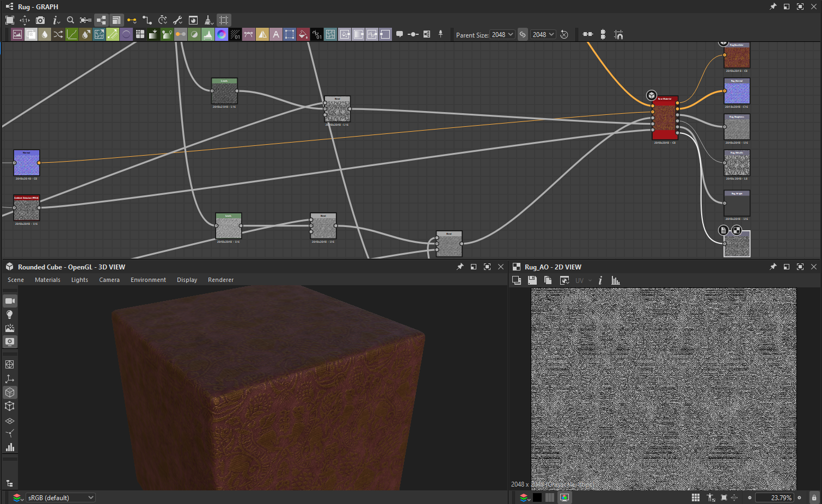
Task: Open the Display menu in 3D View
Action: pos(187,280)
